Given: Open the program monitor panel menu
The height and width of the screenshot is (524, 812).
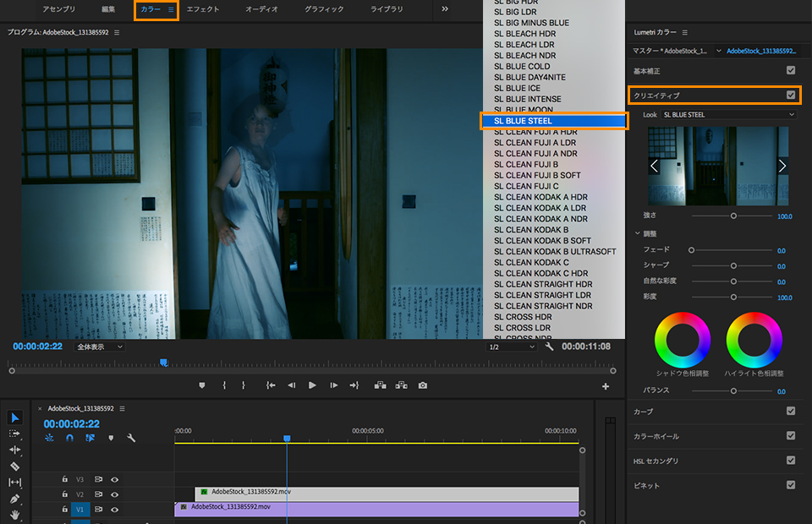Looking at the screenshot, I should [x=117, y=33].
